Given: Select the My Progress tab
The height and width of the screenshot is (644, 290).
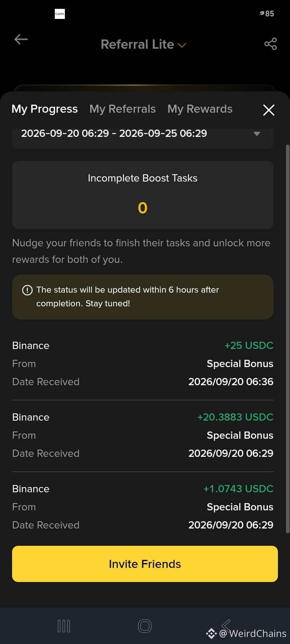Looking at the screenshot, I should pyautogui.click(x=45, y=109).
